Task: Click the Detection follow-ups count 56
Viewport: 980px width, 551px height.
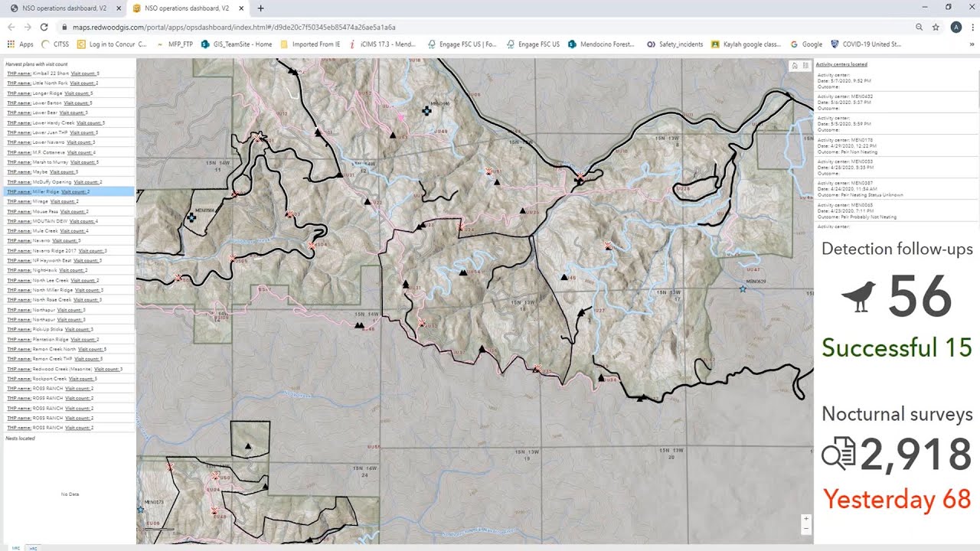Action: click(x=920, y=297)
